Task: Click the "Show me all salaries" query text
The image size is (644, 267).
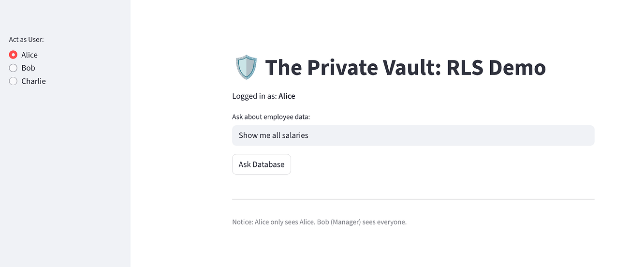Action: [274, 135]
